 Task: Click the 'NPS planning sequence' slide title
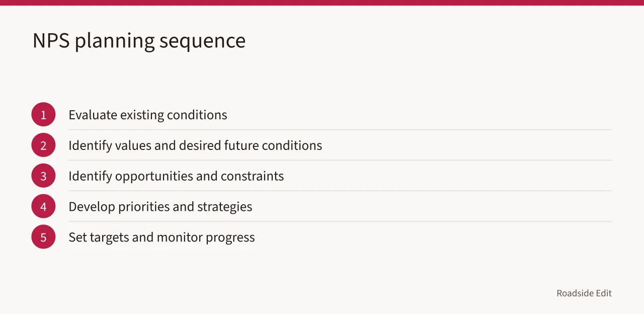[139, 41]
